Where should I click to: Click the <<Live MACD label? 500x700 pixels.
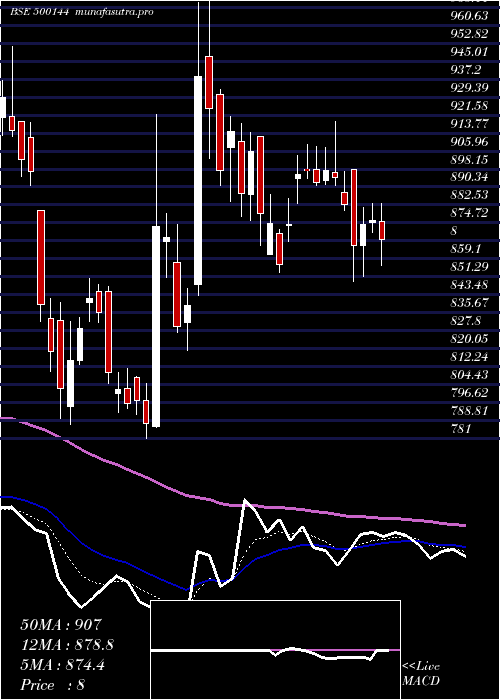pos(421,674)
